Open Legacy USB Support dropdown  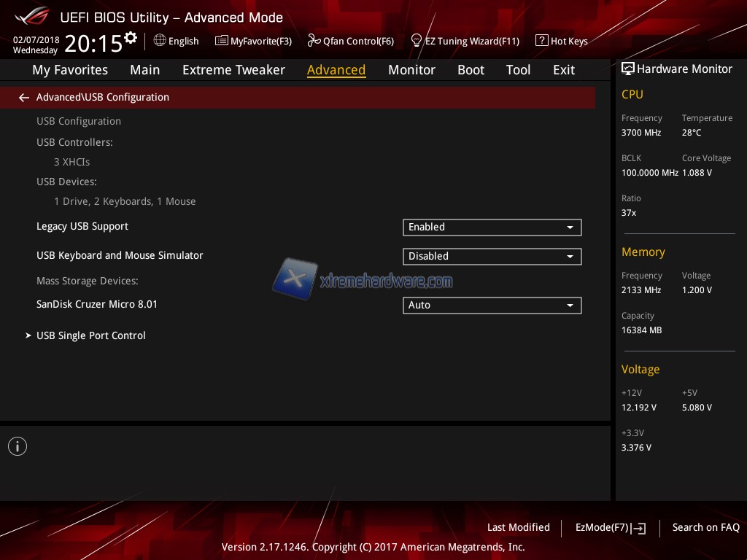point(492,227)
